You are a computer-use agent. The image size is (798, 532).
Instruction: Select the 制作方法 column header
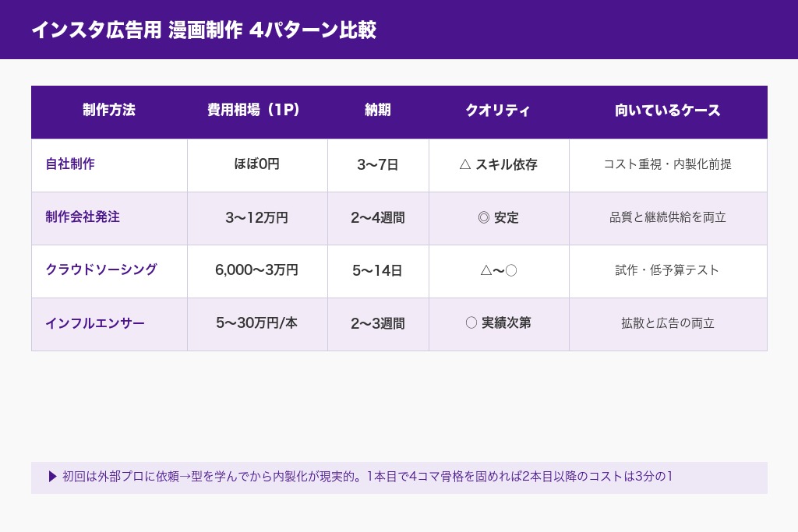pyautogui.click(x=109, y=111)
